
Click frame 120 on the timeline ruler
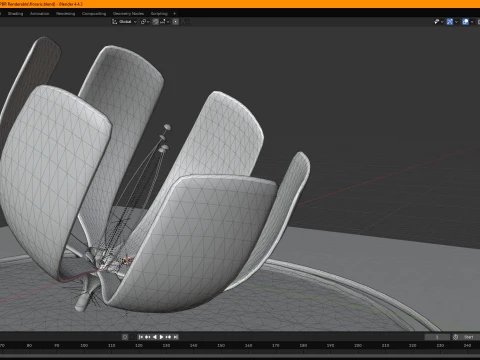[x=139, y=345]
